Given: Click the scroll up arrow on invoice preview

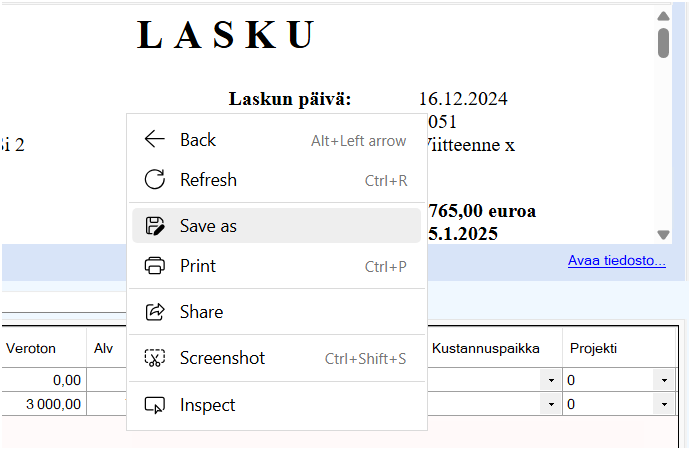Looking at the screenshot, I should click(663, 17).
